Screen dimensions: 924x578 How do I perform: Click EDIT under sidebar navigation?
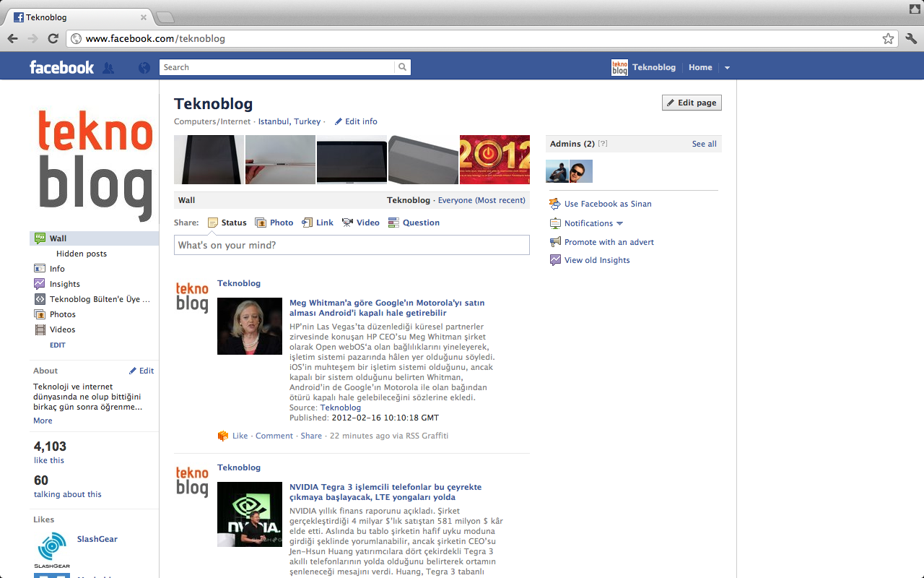click(x=58, y=345)
